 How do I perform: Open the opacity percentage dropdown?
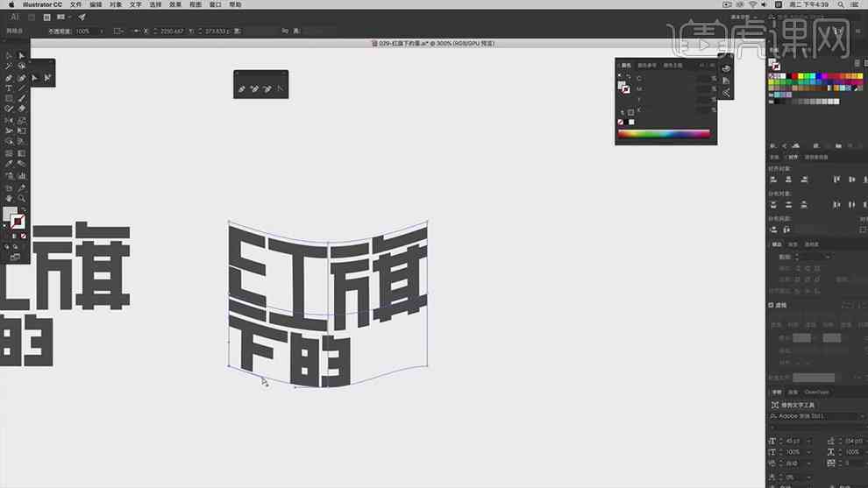click(101, 32)
